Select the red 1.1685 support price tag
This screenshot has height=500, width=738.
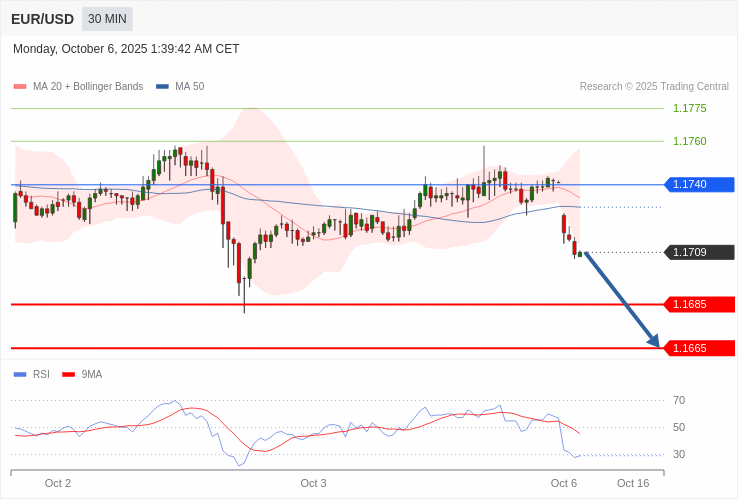click(x=699, y=304)
